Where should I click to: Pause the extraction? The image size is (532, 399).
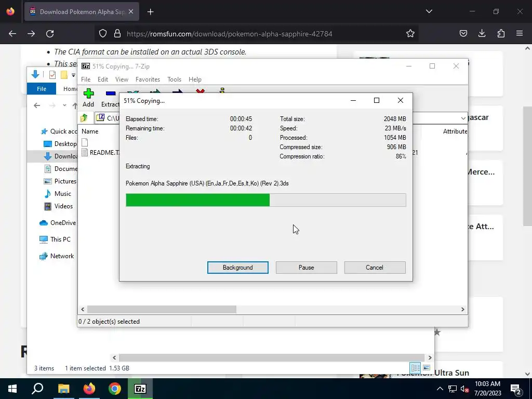point(307,268)
